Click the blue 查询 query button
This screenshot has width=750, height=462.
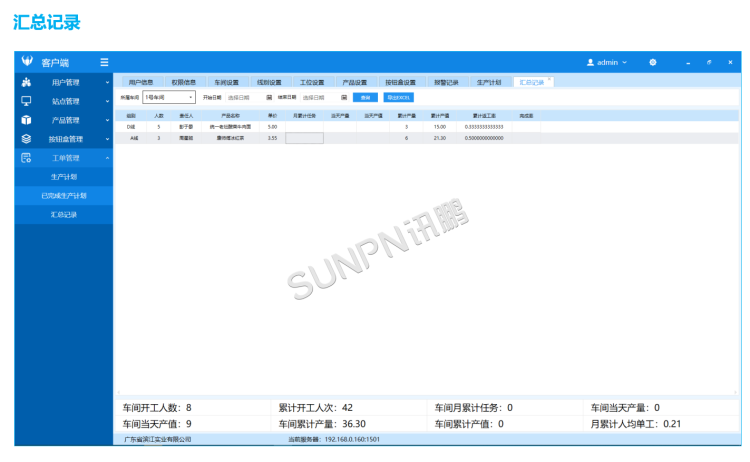pyautogui.click(x=366, y=98)
